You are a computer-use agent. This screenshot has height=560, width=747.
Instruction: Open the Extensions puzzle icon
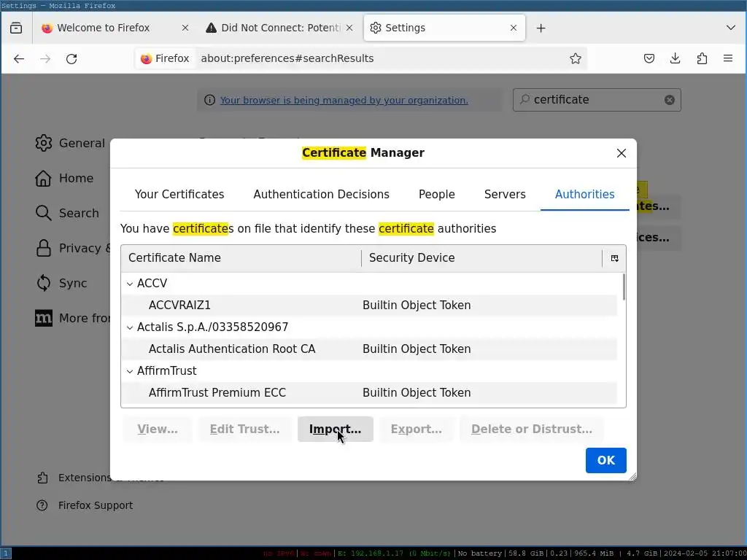point(702,58)
